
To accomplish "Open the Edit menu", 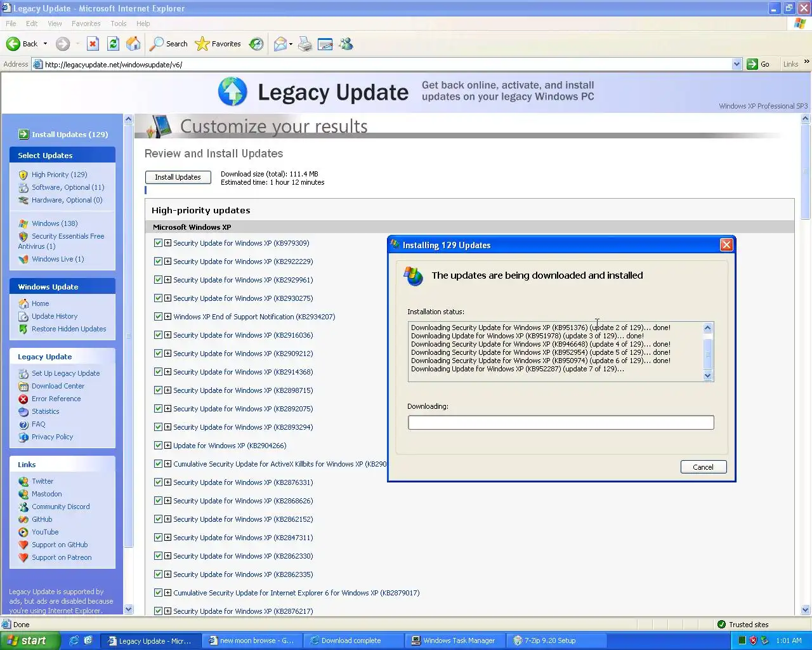I will [32, 23].
